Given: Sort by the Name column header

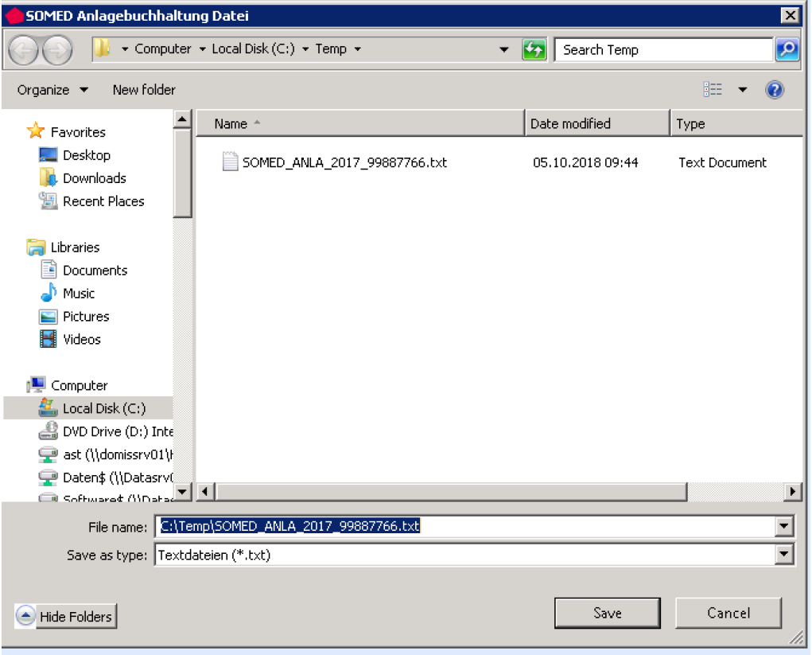Looking at the screenshot, I should 360,123.
